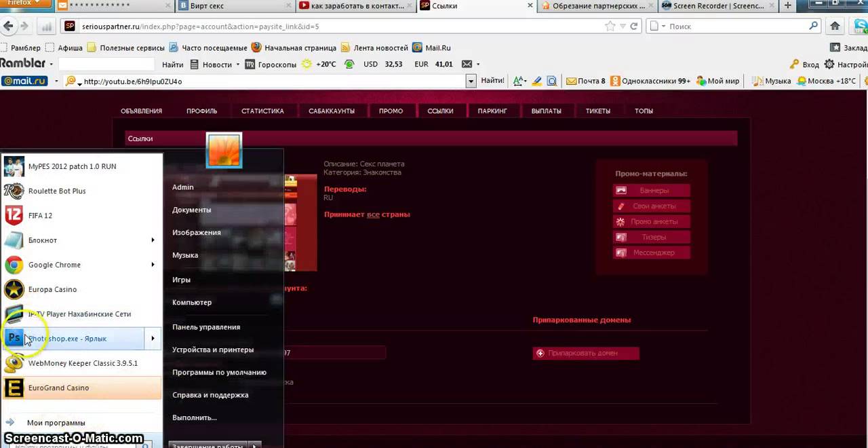Open Музыка folder from Start menu
868x448 pixels.
coord(185,255)
